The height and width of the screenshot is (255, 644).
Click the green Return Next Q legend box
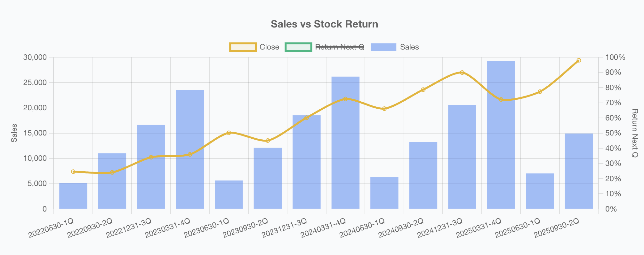[x=298, y=47]
